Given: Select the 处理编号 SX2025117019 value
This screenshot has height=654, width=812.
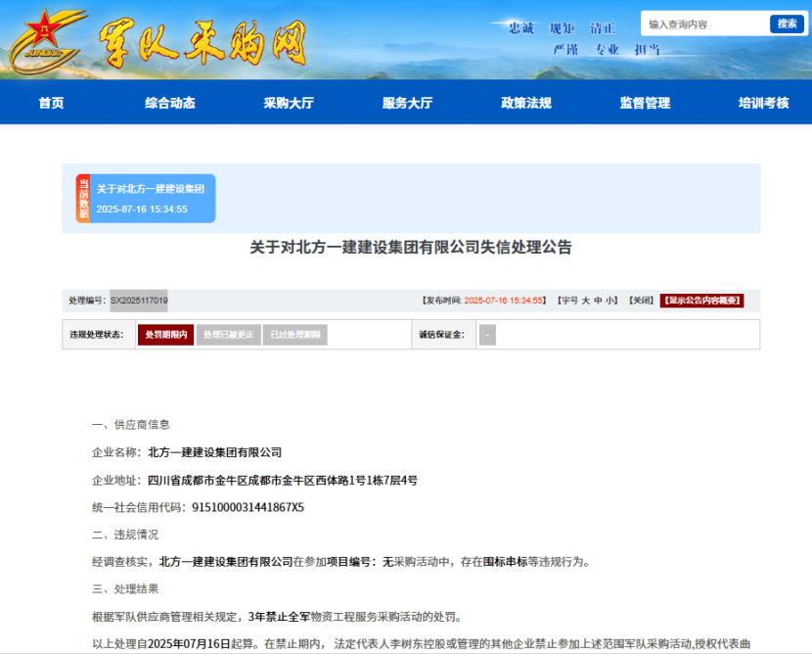Looking at the screenshot, I should [x=139, y=301].
